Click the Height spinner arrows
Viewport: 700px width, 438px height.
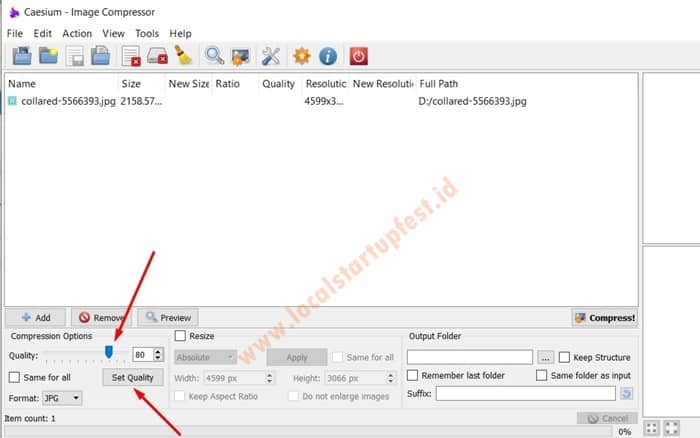pyautogui.click(x=391, y=378)
